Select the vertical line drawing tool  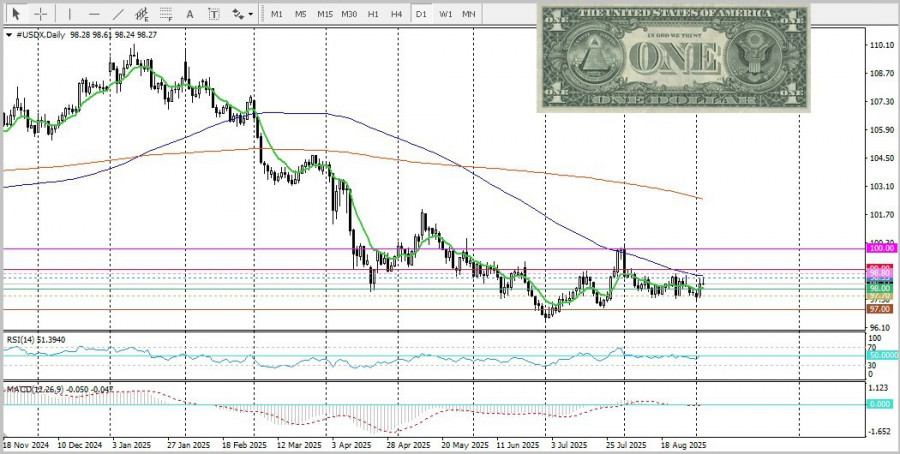(x=69, y=13)
